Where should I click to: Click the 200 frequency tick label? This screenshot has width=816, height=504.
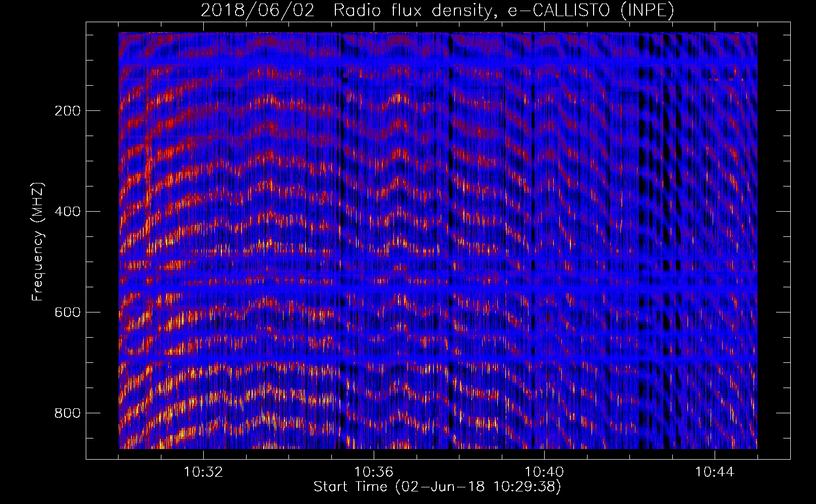(x=68, y=111)
